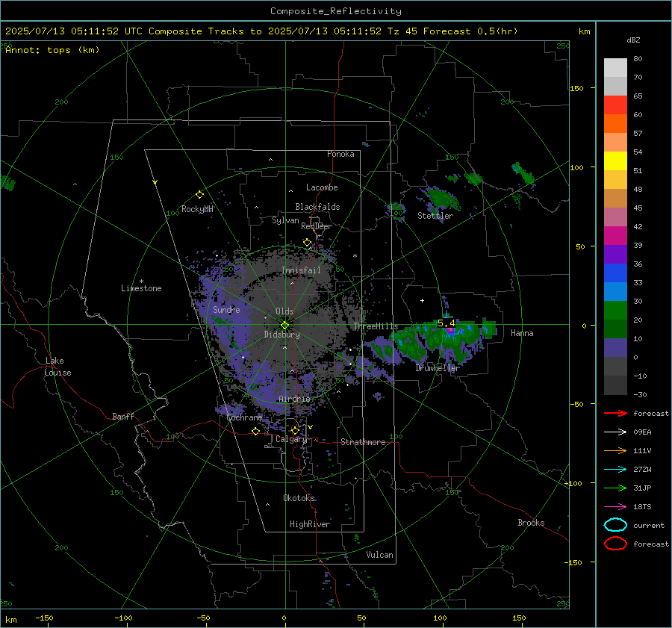Click the violet 39 dBZ swatch
This screenshot has width=672, height=628.
(x=615, y=254)
